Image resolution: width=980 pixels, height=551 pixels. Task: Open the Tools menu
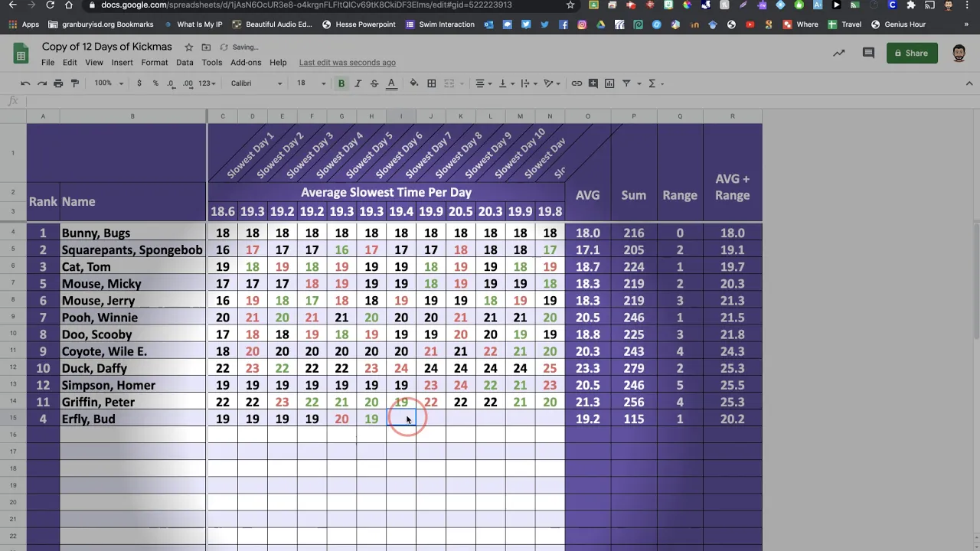pos(212,63)
